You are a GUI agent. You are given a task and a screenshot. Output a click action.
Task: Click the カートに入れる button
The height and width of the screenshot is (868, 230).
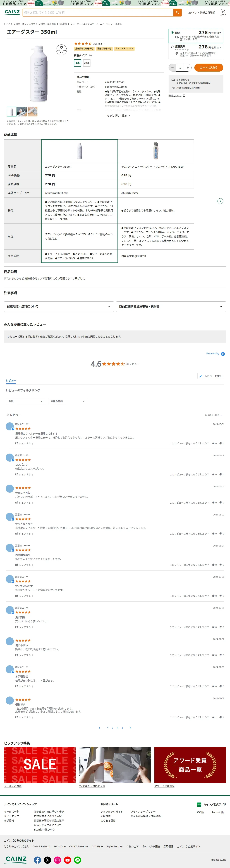[x=209, y=68]
